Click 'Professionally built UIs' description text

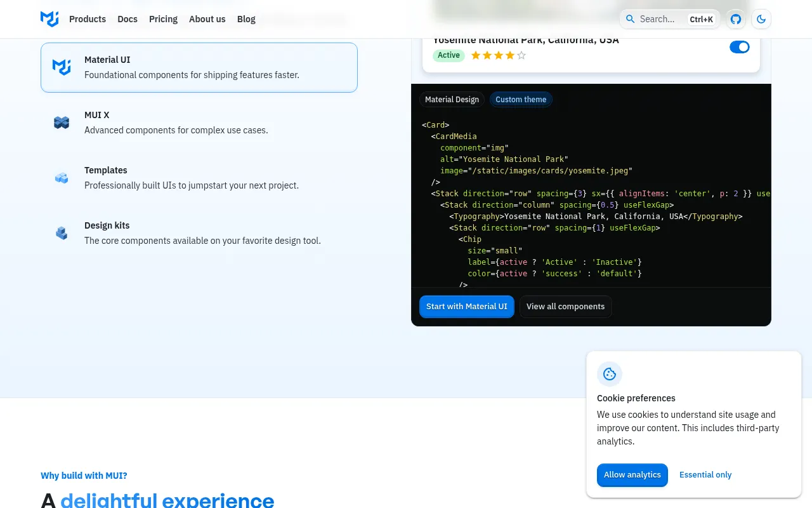tap(192, 185)
